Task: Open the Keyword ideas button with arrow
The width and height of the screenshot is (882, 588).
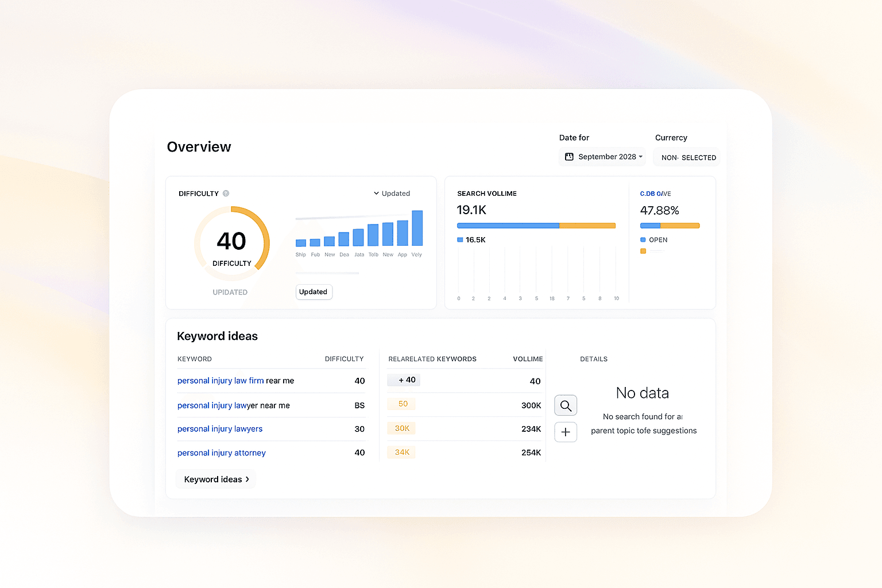Action: click(216, 479)
